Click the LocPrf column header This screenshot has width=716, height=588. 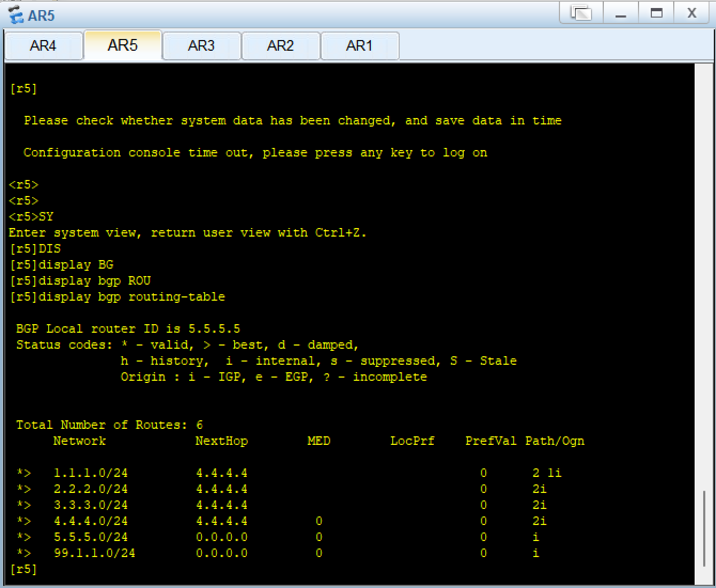(413, 441)
